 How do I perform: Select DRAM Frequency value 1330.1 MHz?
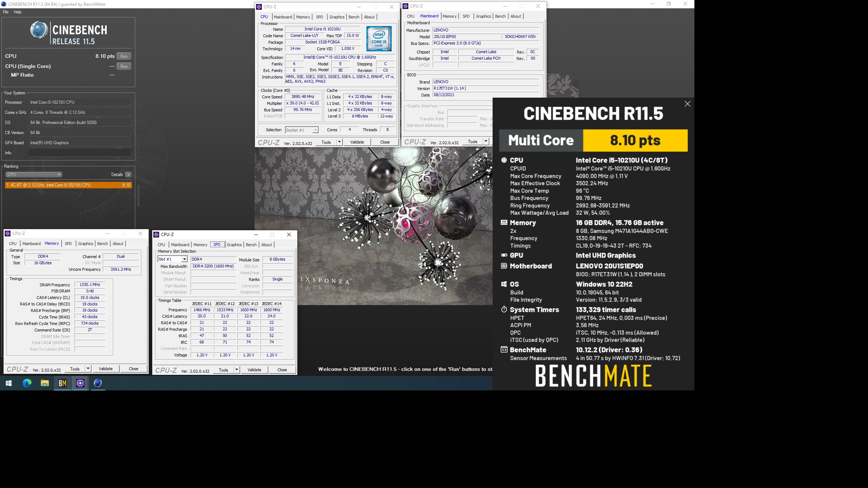[90, 285]
